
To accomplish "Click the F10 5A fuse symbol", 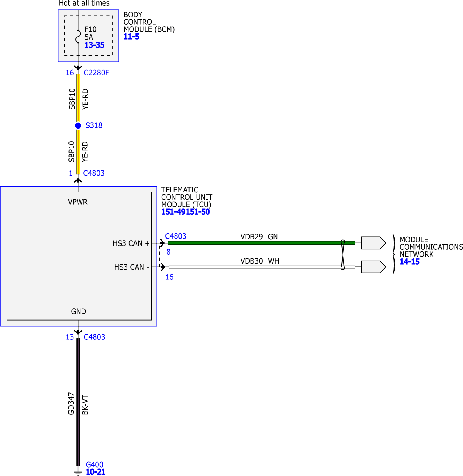I will (x=78, y=37).
